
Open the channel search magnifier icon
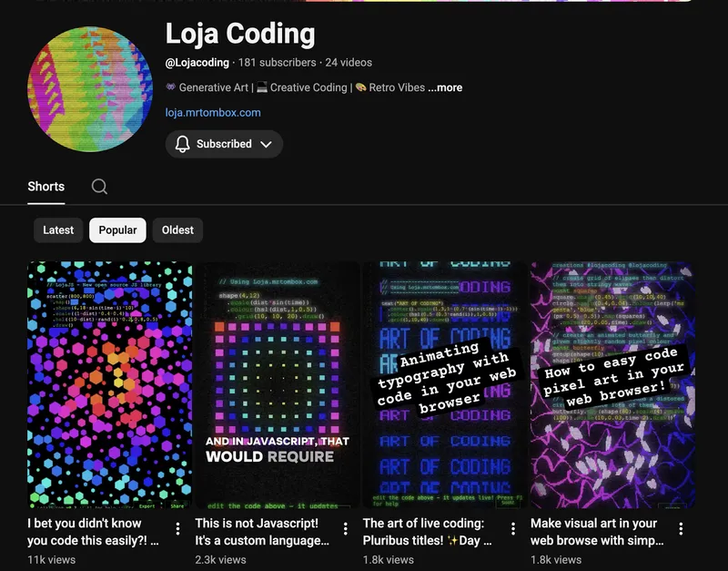point(100,187)
